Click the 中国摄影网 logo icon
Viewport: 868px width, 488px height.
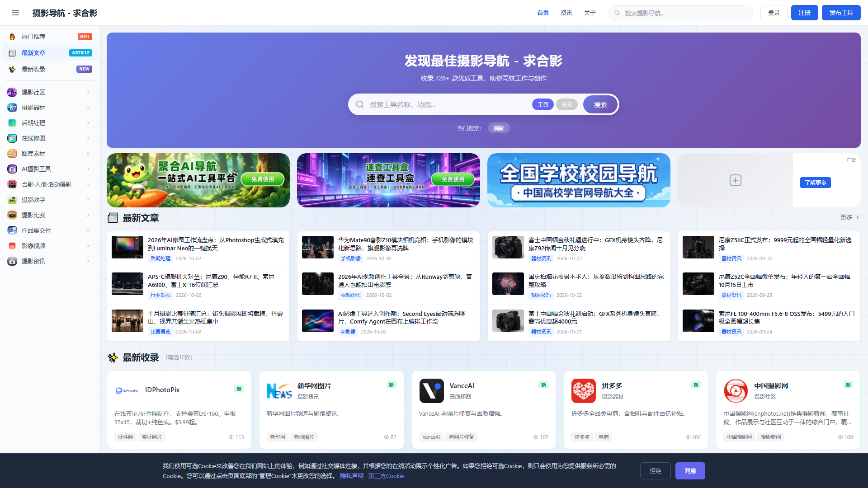tap(736, 391)
